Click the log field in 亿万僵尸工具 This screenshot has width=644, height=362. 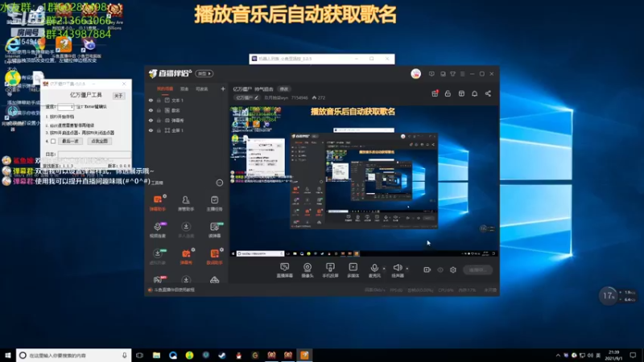(94, 154)
